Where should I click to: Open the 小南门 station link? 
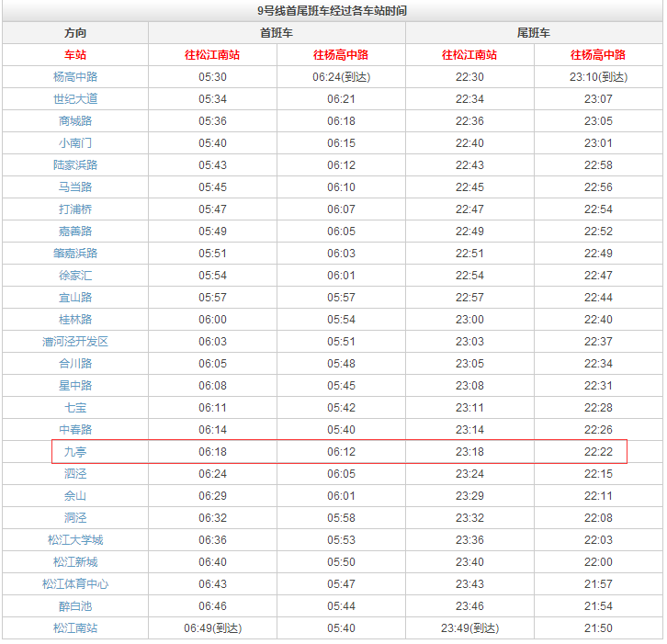click(x=75, y=143)
